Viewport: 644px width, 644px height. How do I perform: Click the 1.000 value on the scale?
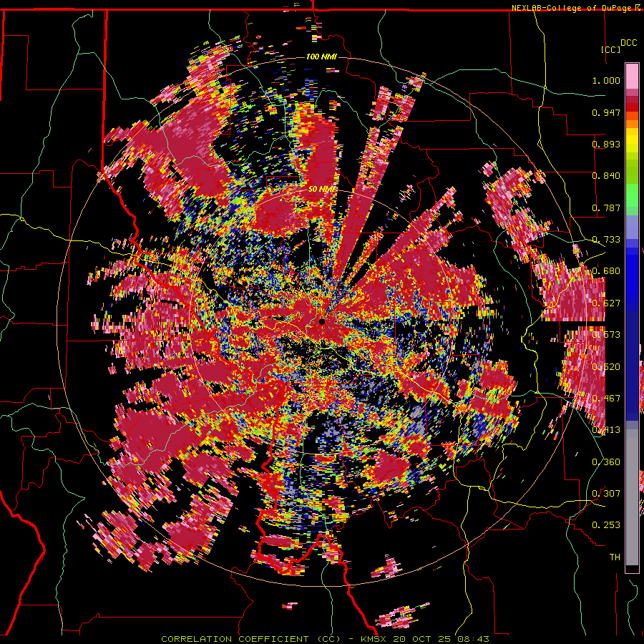606,80
